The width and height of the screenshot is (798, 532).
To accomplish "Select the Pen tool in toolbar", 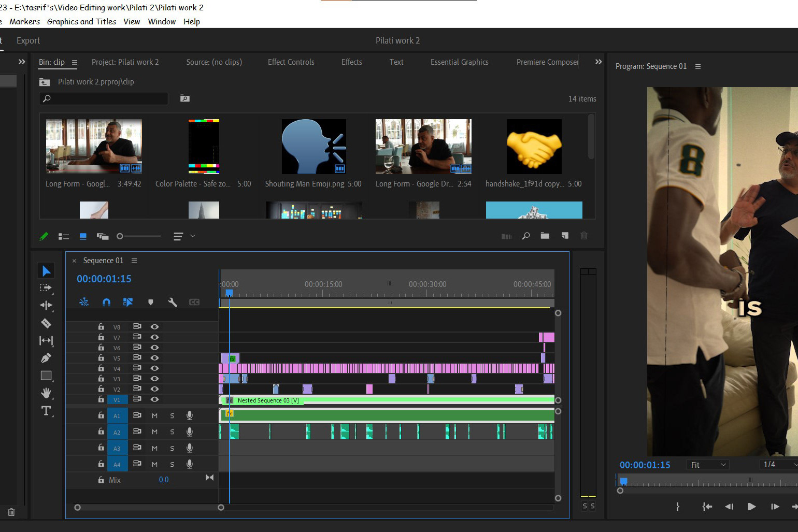I will click(x=46, y=358).
